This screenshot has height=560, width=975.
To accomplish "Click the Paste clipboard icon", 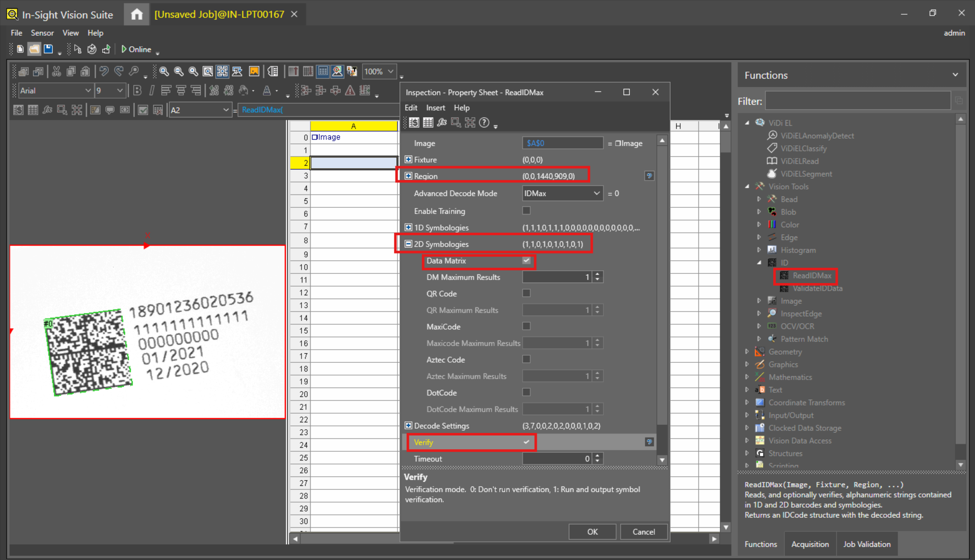I will tap(85, 72).
